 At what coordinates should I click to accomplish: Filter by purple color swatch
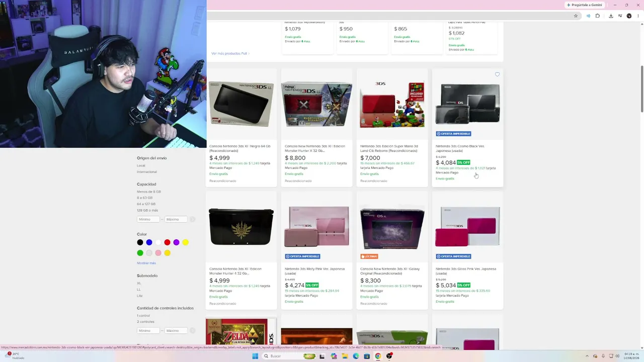(x=176, y=242)
